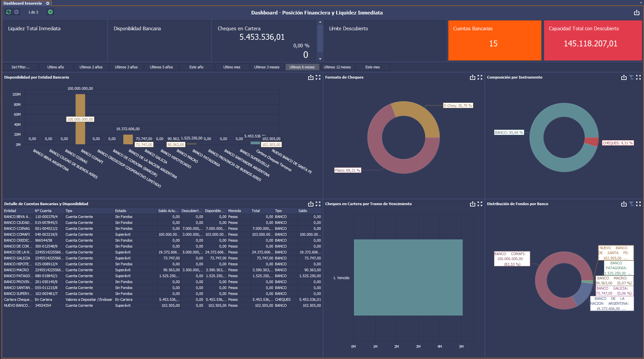
Task: Select the Ultimos 3 meses filter
Action: tap(267, 67)
